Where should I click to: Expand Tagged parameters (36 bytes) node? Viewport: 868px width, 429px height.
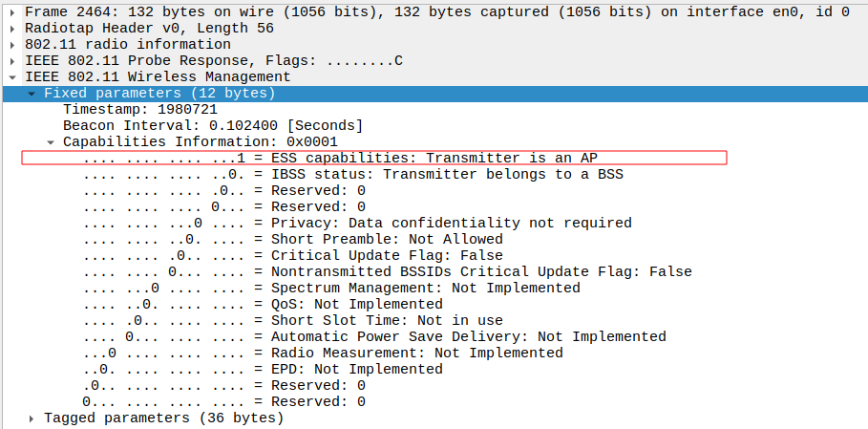point(32,418)
